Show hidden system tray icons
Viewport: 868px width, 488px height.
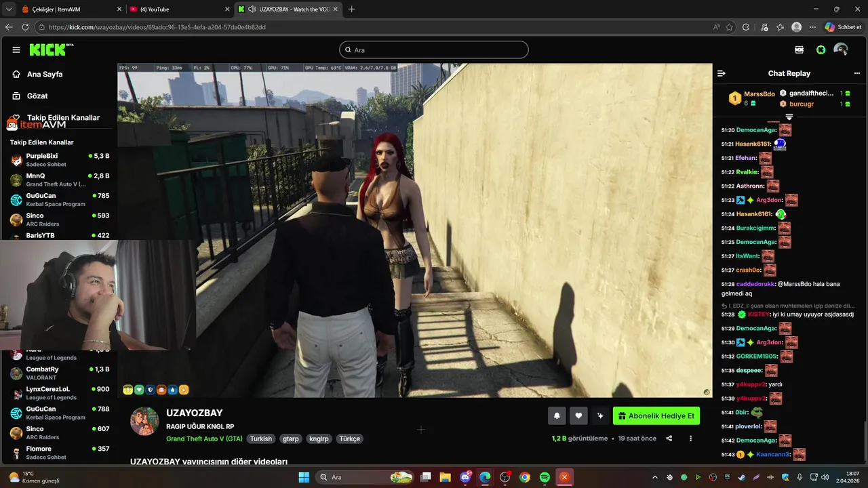654,477
